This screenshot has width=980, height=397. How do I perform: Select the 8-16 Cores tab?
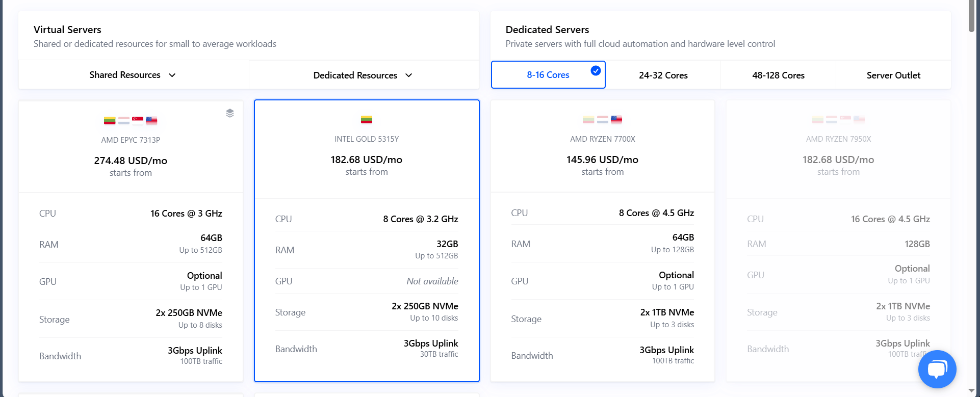tap(548, 75)
